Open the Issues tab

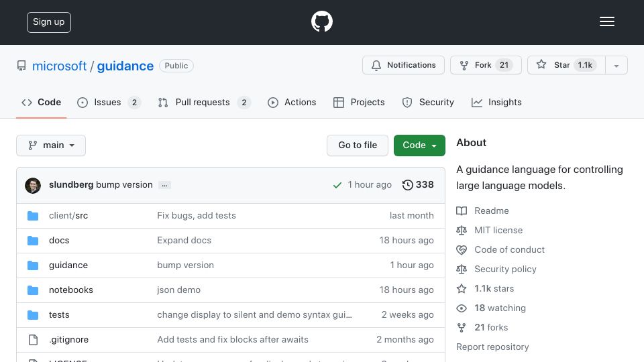coord(109,103)
